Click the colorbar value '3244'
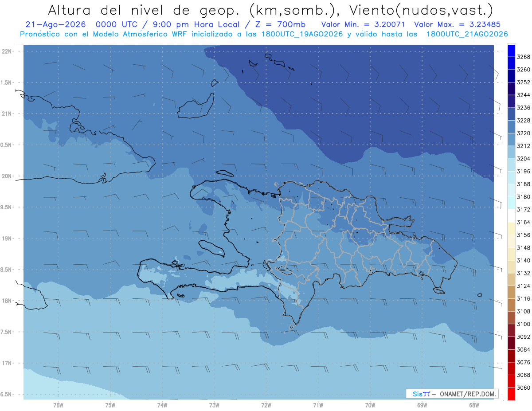 pyautogui.click(x=524, y=95)
